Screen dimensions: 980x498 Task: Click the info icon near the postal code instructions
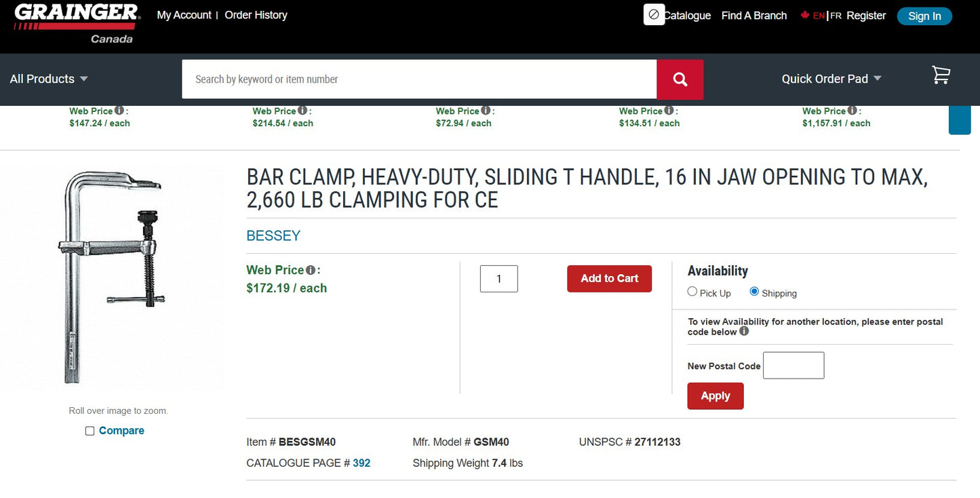pyautogui.click(x=744, y=332)
